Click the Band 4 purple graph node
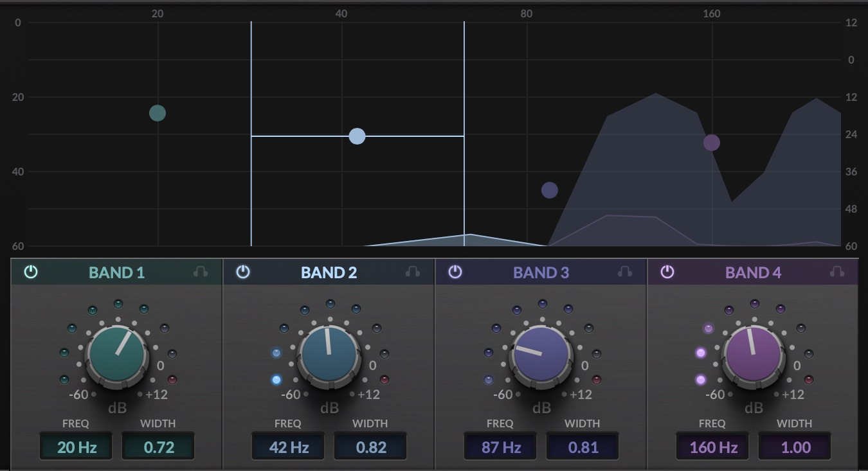Image resolution: width=868 pixels, height=471 pixels. coord(711,143)
